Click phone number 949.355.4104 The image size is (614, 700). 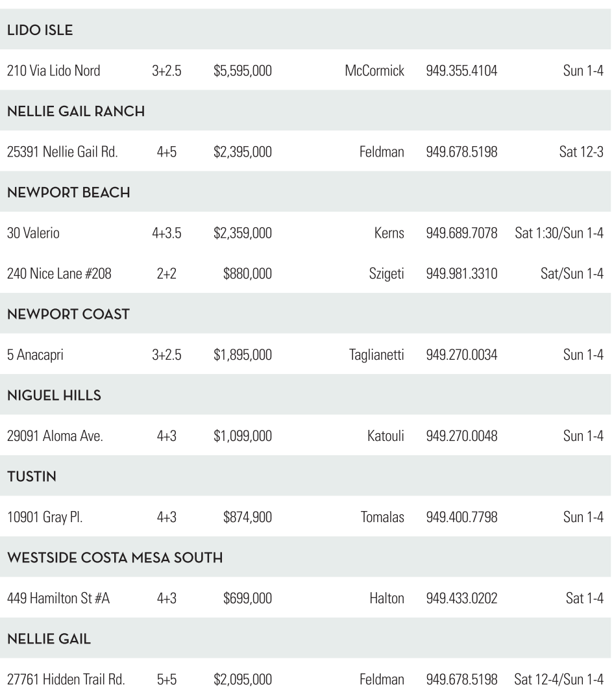(461, 70)
